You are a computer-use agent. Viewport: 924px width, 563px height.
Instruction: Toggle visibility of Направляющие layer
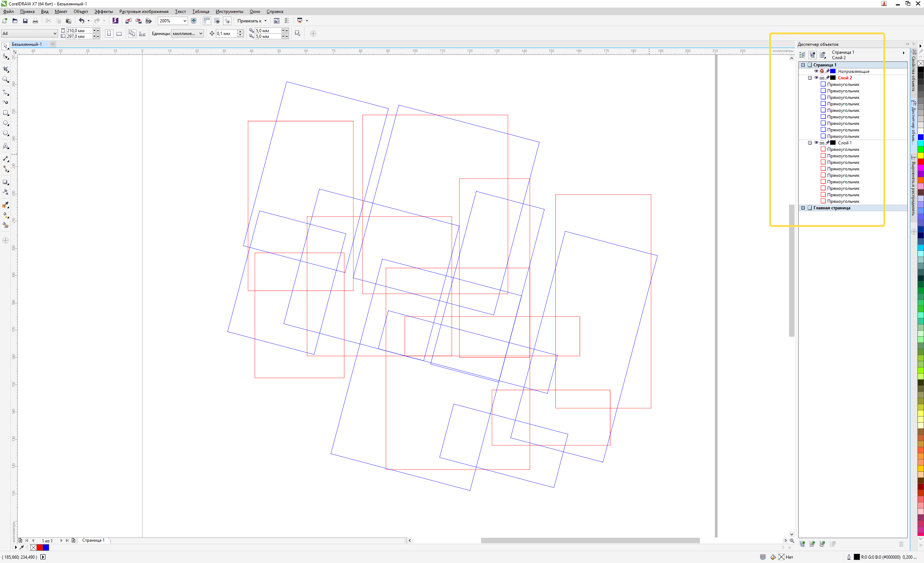pyautogui.click(x=816, y=71)
